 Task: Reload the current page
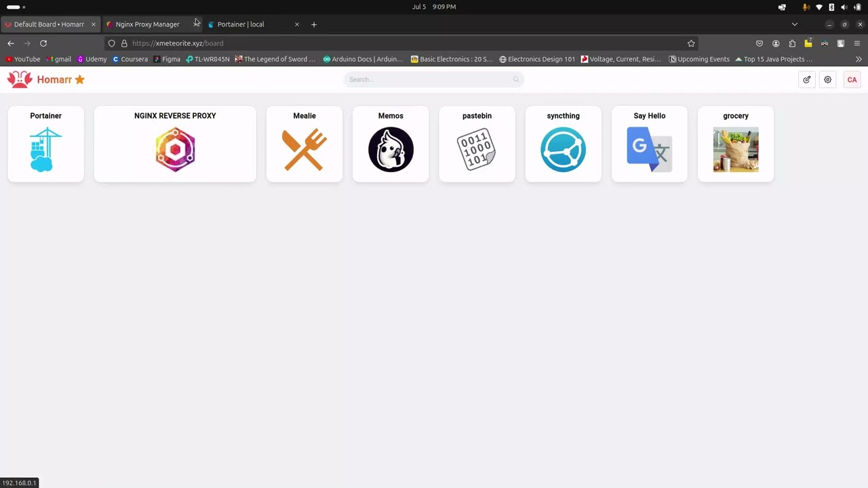coord(43,43)
